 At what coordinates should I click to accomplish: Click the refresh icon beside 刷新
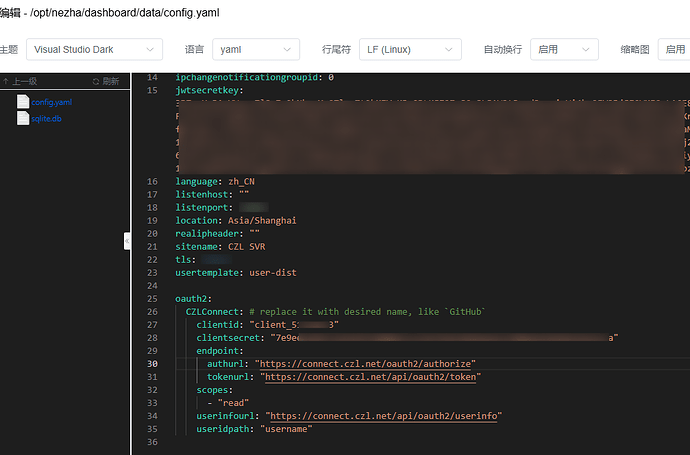click(95, 81)
